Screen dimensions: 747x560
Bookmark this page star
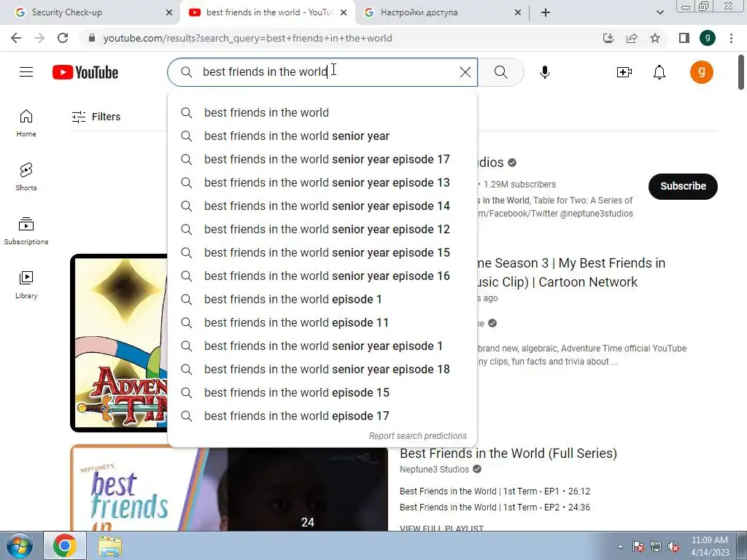tap(655, 38)
